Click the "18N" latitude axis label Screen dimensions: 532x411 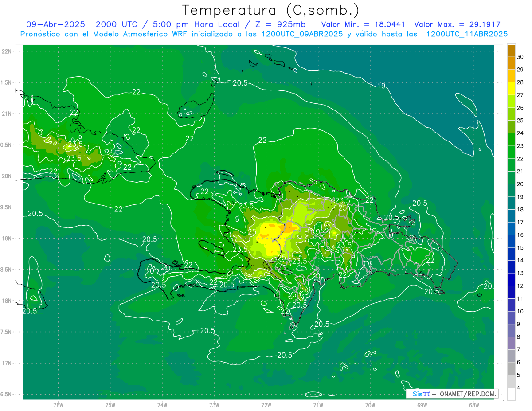[7, 301]
